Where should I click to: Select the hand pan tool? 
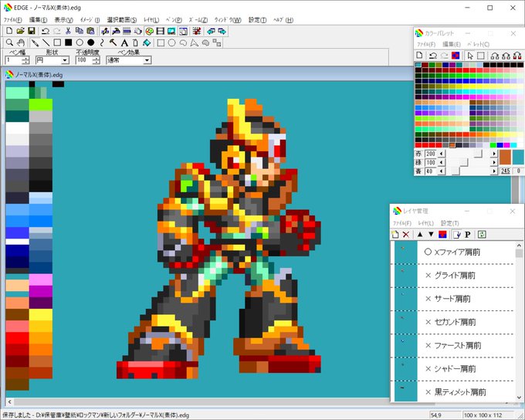point(21,42)
